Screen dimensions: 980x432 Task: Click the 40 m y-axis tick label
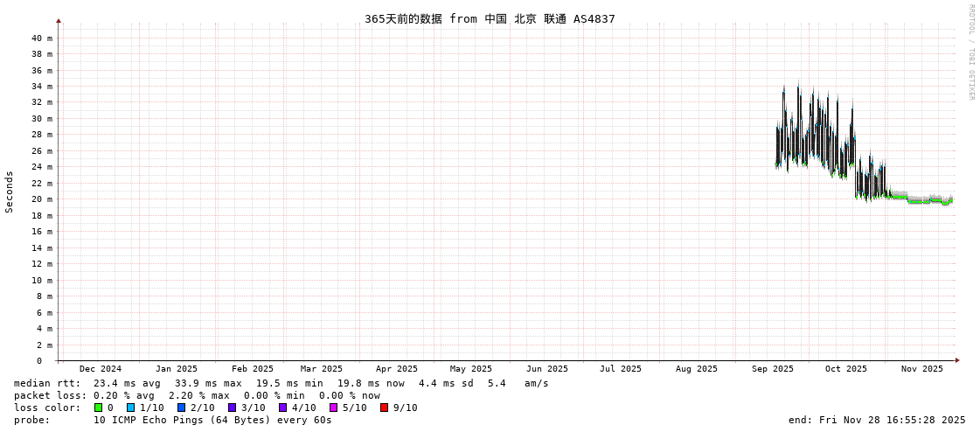42,38
